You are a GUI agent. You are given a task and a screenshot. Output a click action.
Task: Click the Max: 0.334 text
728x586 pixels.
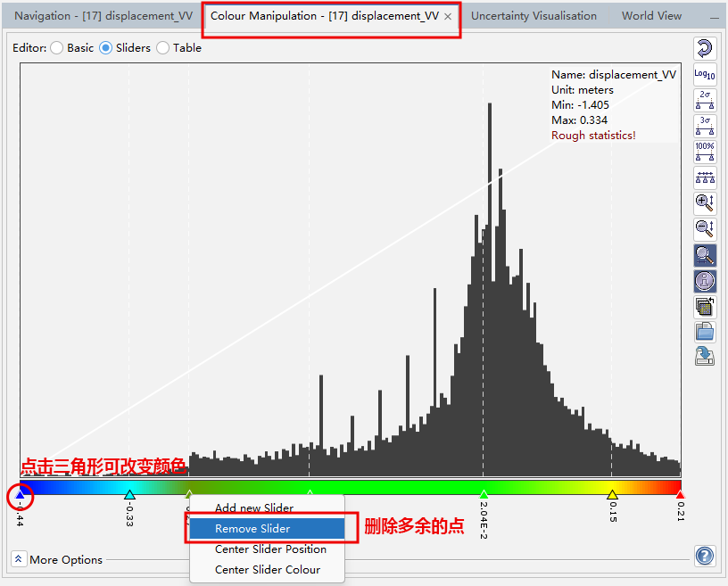[x=579, y=120]
